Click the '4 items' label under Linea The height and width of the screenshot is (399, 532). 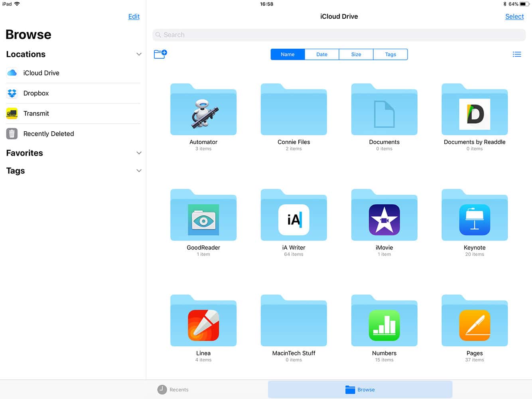203,360
